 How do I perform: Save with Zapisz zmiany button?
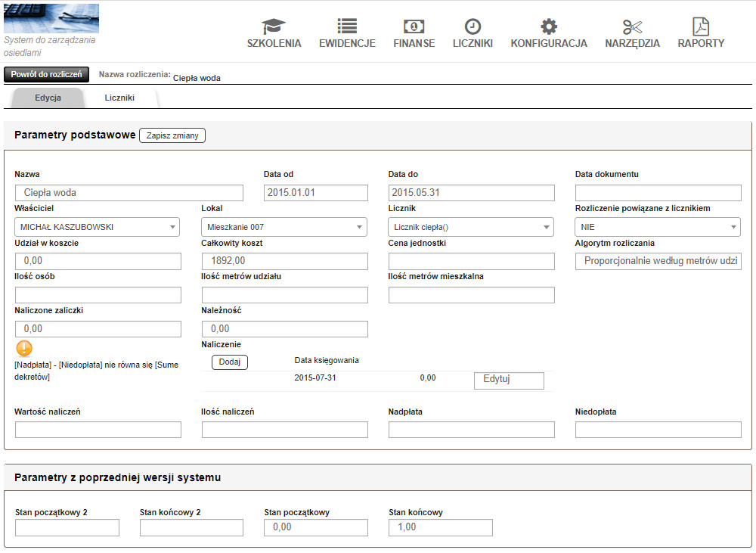[172, 135]
